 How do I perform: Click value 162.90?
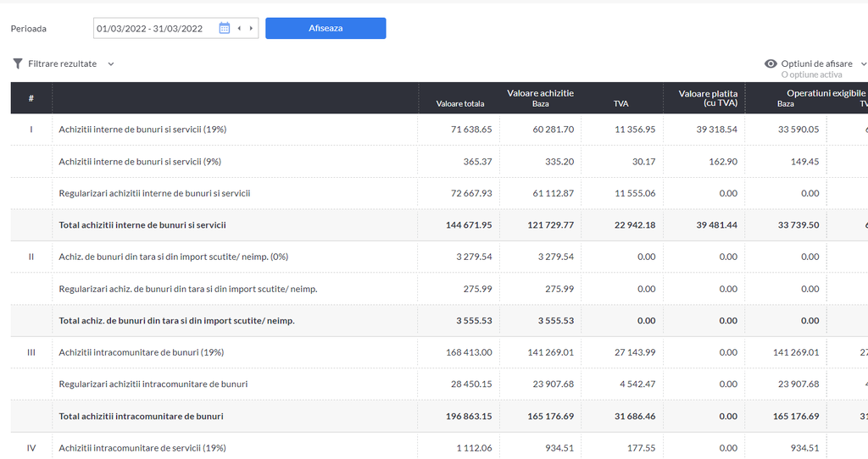[x=723, y=162]
